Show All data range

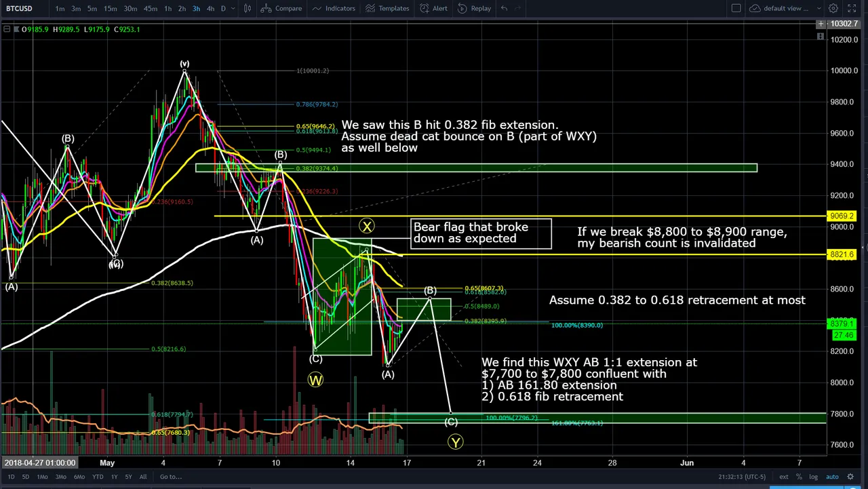click(x=142, y=477)
